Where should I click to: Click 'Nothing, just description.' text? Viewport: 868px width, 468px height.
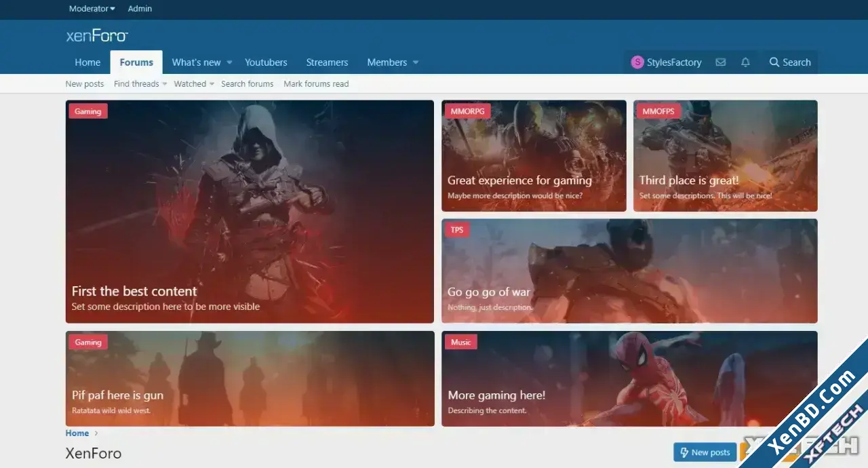(490, 308)
